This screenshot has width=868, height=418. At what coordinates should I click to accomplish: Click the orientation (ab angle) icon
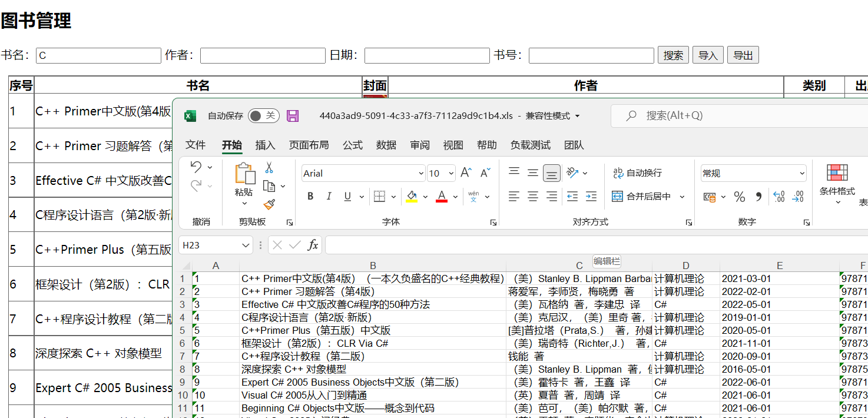[572, 172]
